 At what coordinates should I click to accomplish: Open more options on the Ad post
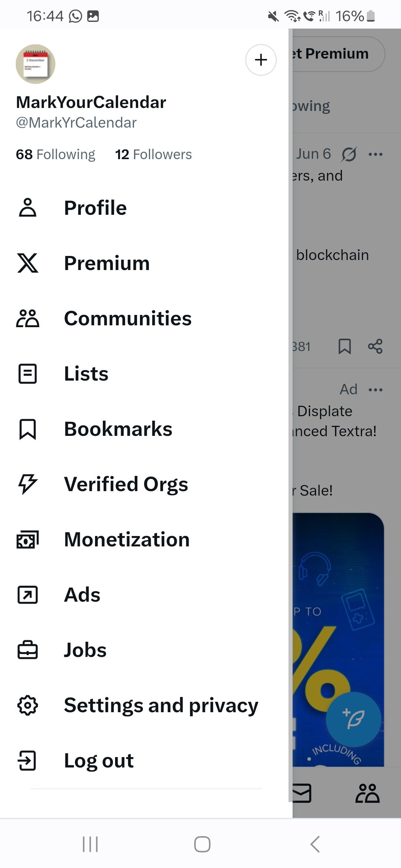[375, 389]
